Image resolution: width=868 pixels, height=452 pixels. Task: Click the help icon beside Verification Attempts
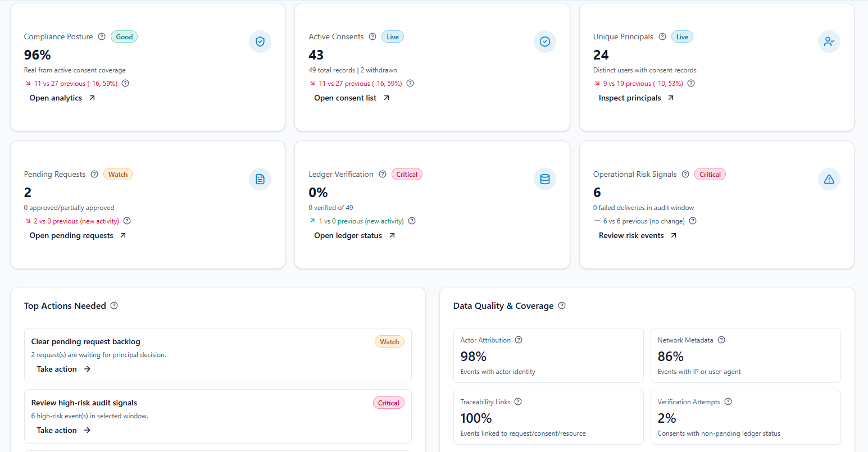(728, 401)
